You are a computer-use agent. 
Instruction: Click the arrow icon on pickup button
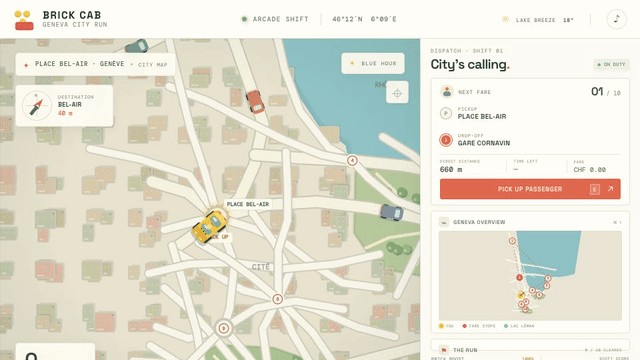pos(610,189)
